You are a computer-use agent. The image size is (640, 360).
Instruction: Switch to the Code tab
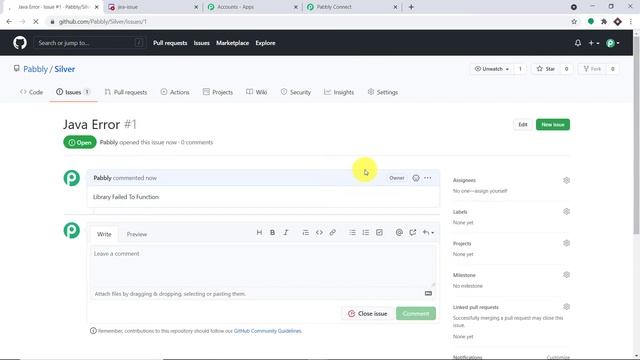31,92
